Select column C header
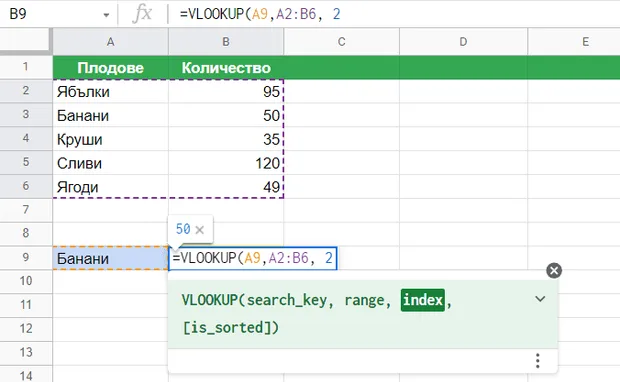This screenshot has height=382, width=620. click(x=342, y=42)
